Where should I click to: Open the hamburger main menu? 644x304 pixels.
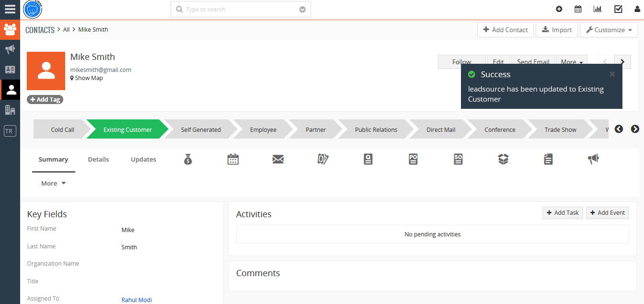[10, 10]
